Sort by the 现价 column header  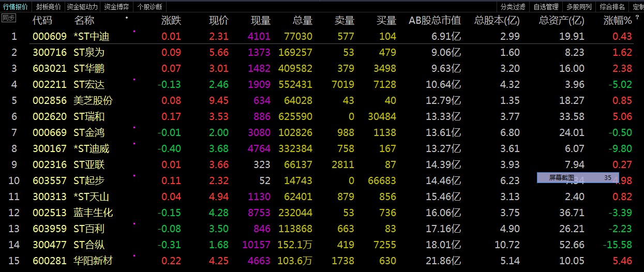pos(218,21)
